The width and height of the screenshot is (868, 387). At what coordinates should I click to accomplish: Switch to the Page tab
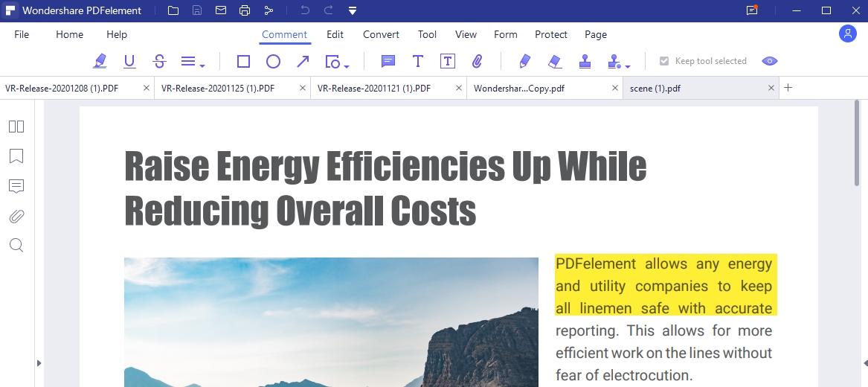(596, 34)
